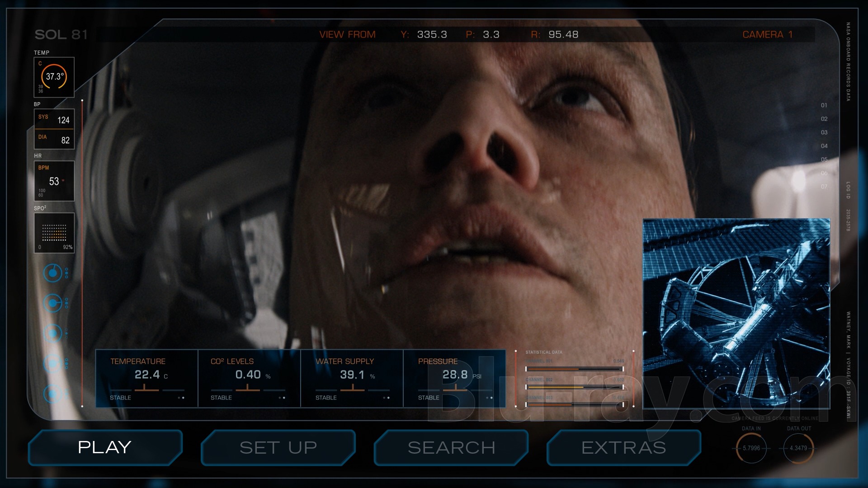The width and height of the screenshot is (868, 488).
Task: Select log entry 03
Action: (824, 132)
